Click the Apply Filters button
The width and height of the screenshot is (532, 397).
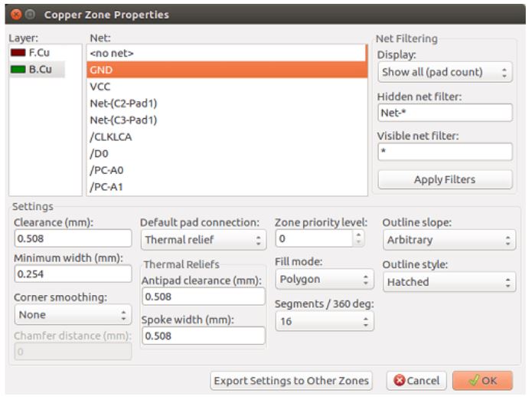coord(445,179)
